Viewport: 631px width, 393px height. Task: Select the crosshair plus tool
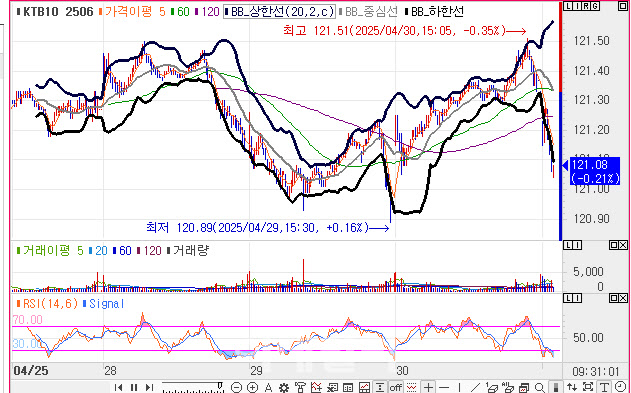429,387
